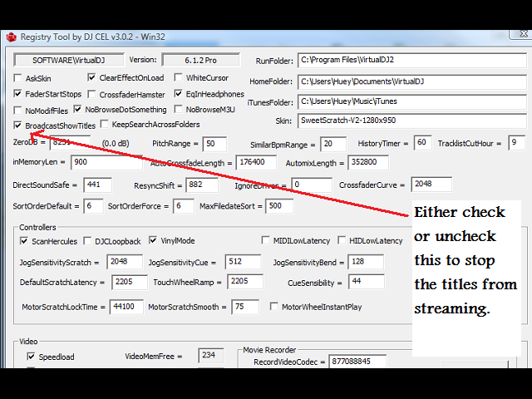The height and width of the screenshot is (399, 532).
Task: Check the NoModifFiles option
Action: tap(17, 111)
